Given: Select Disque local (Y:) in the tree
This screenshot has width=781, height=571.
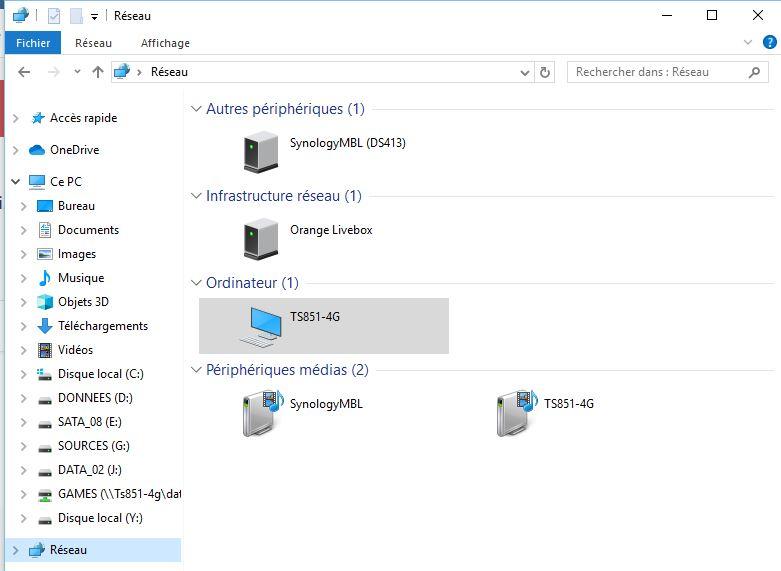Looking at the screenshot, I should (100, 518).
